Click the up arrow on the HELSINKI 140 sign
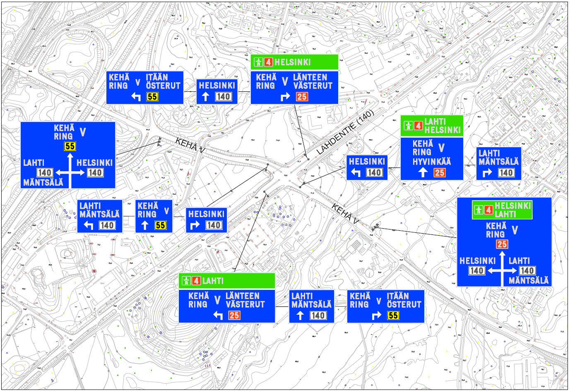 tap(206, 97)
